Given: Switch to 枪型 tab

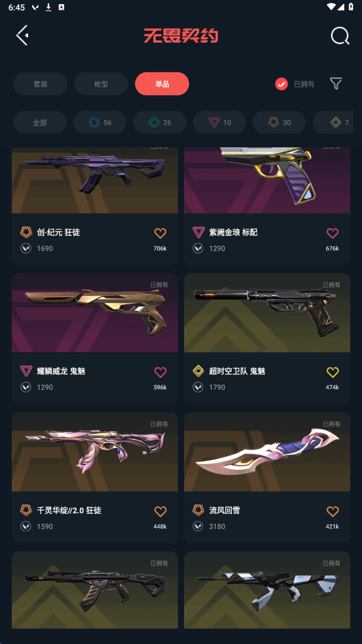Looking at the screenshot, I should coord(101,84).
